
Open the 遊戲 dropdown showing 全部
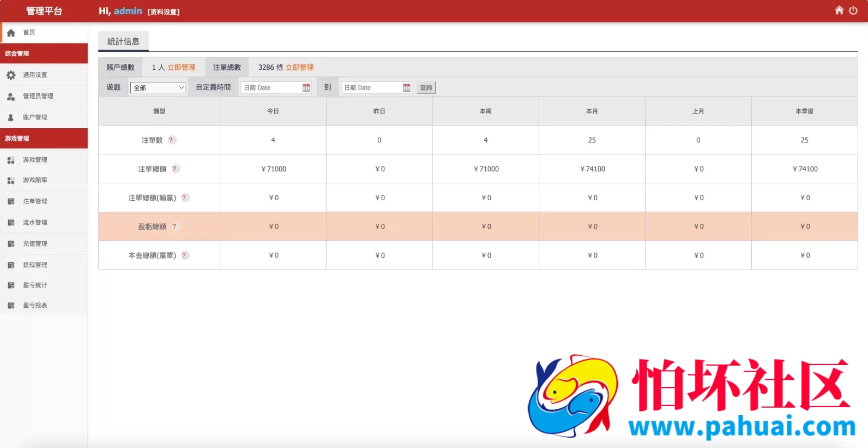click(x=158, y=88)
